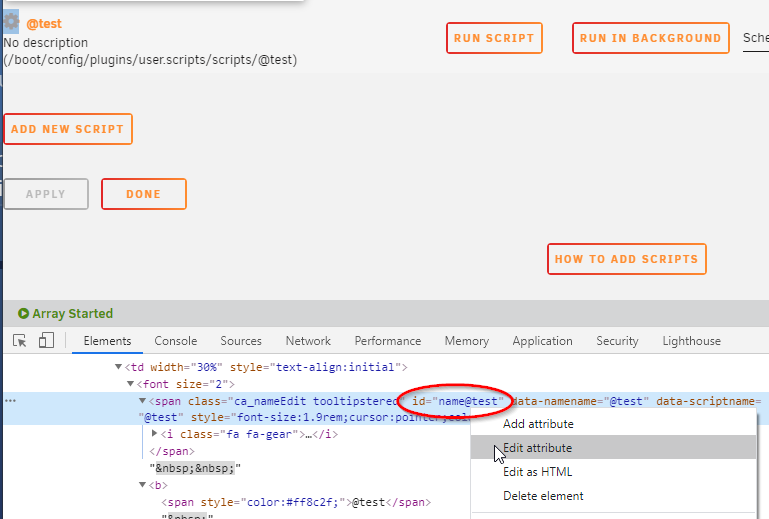Collapse the b element node
This screenshot has height=519, width=769.
pyautogui.click(x=142, y=485)
